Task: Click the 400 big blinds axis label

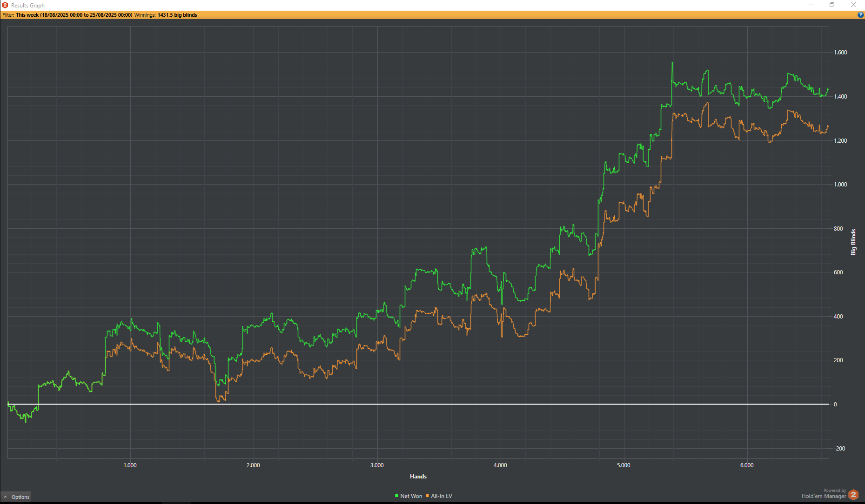Action: [838, 317]
